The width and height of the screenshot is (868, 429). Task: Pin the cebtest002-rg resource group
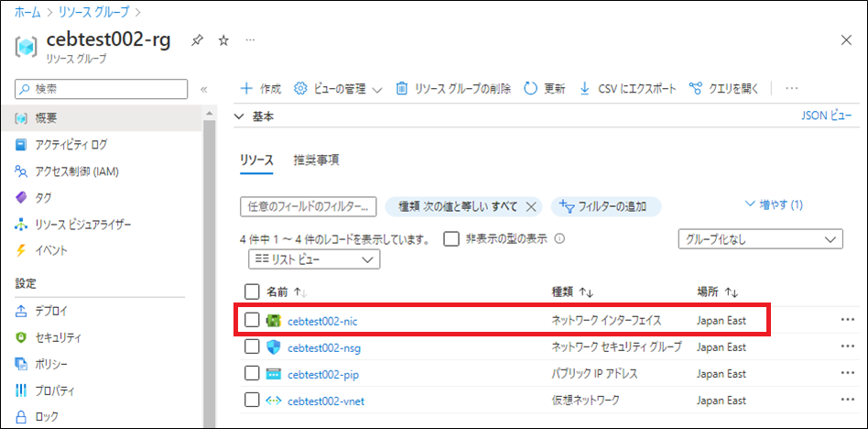(197, 40)
